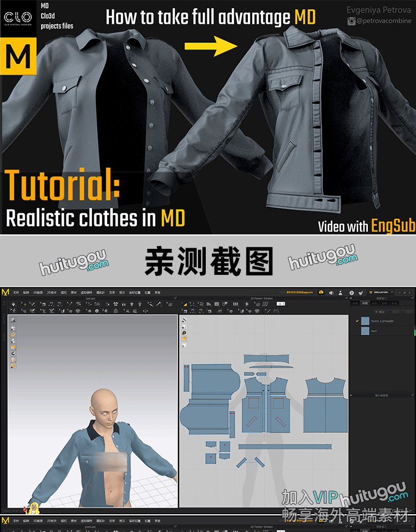Open the cloud sync icon in title bar
Image resolution: width=416 pixels, height=532 pixels.
[x=321, y=292]
